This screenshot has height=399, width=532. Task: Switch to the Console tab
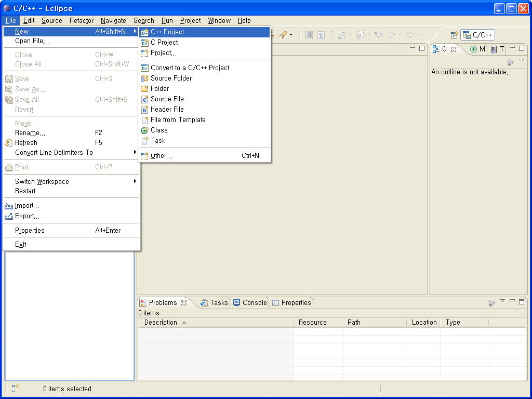coord(250,303)
